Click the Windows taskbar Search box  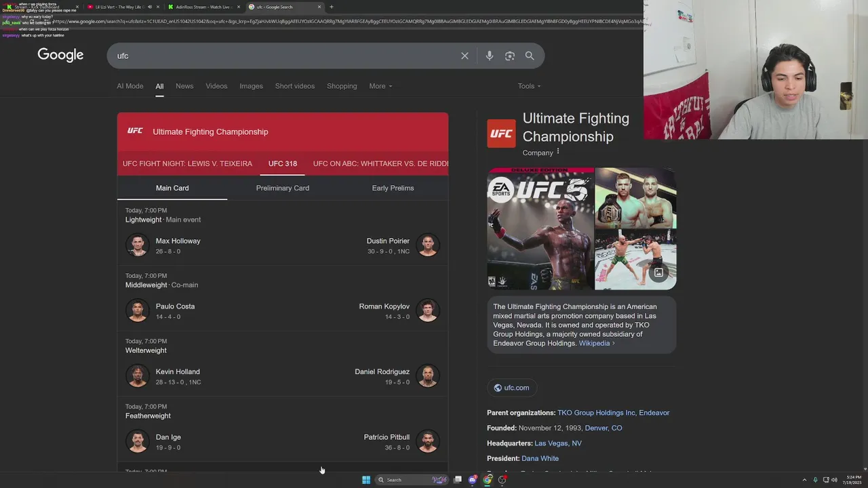coord(412,480)
